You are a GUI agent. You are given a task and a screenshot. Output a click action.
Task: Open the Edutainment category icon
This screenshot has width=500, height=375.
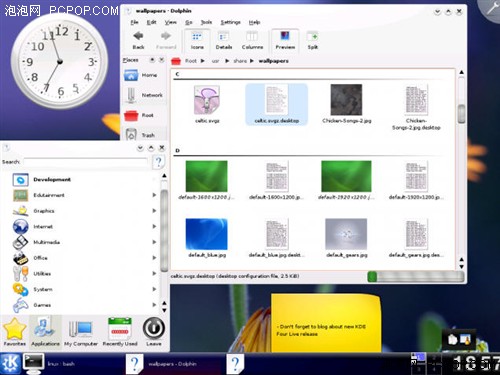pyautogui.click(x=20, y=195)
